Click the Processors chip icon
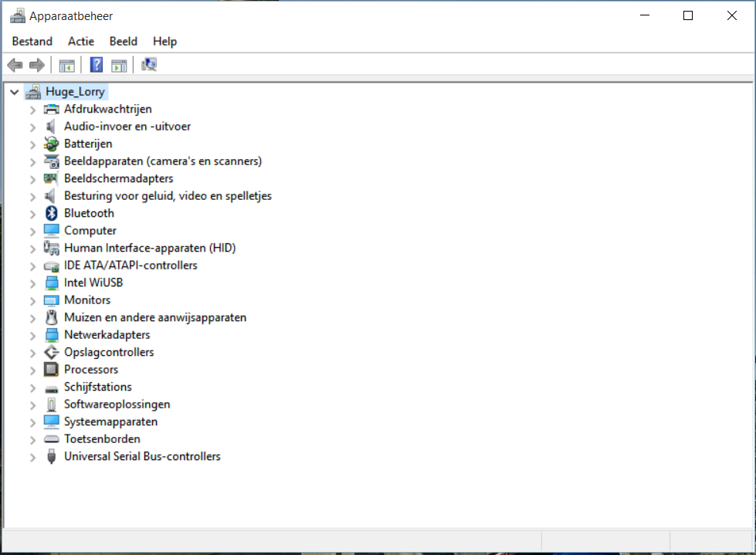The width and height of the screenshot is (756, 555). click(x=51, y=370)
